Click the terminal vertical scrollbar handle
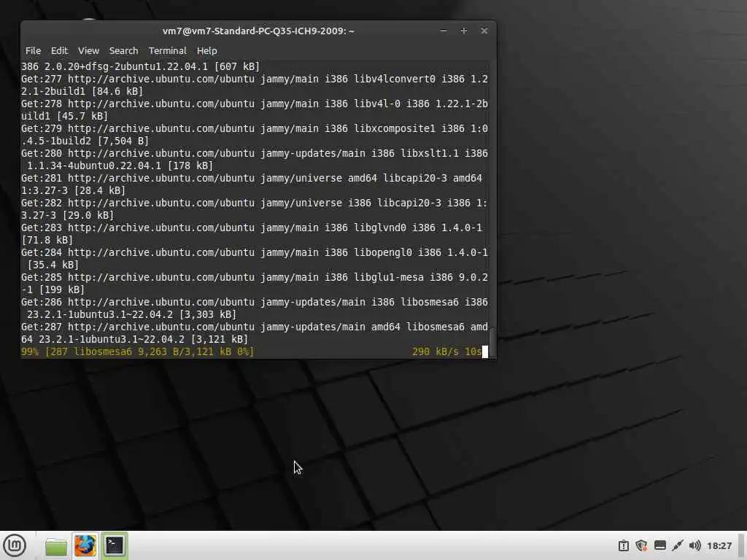 (492, 343)
